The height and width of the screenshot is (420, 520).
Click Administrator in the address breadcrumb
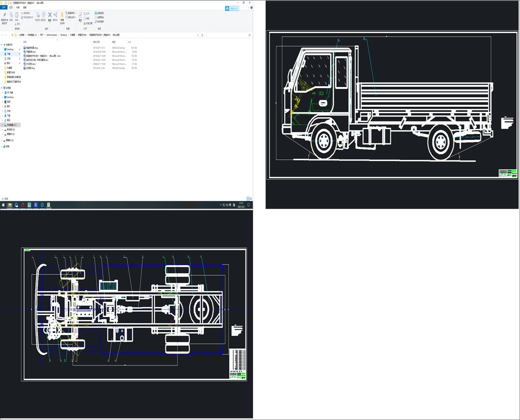pyautogui.click(x=52, y=35)
